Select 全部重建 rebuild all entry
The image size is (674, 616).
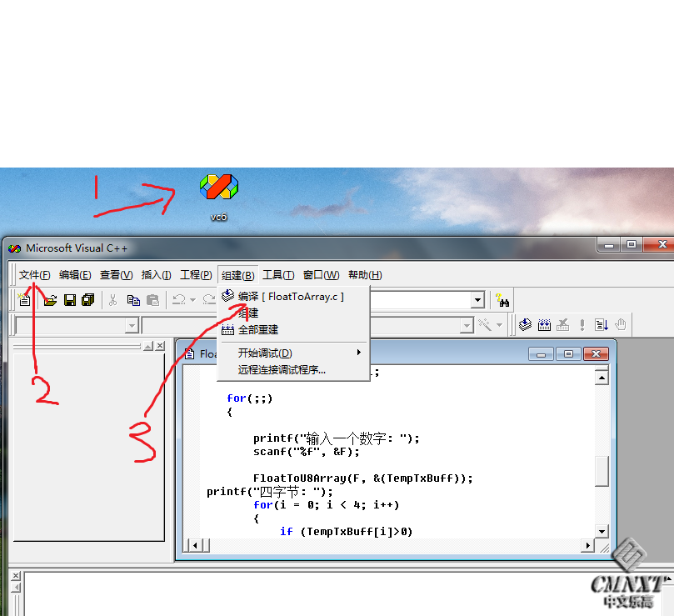tap(293, 330)
